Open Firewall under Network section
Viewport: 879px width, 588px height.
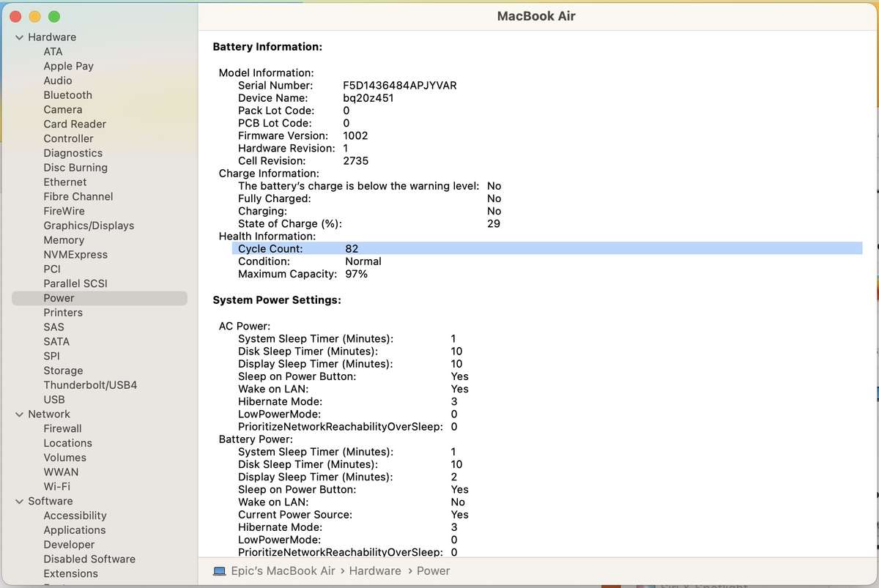[62, 428]
